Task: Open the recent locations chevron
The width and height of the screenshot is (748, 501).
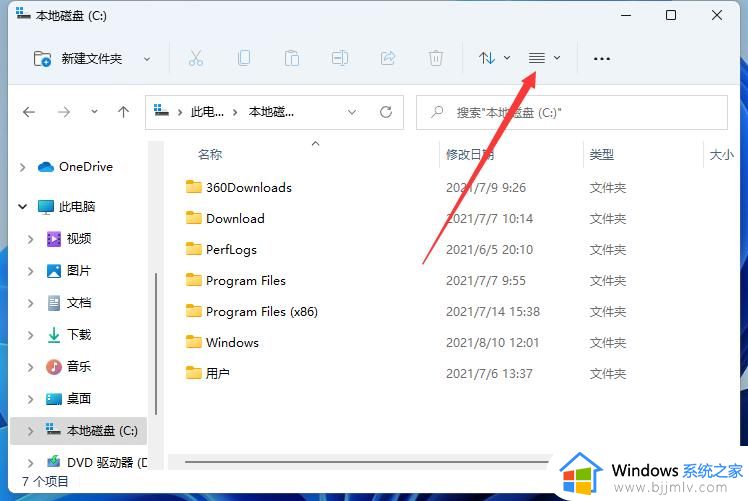Action: click(x=94, y=112)
